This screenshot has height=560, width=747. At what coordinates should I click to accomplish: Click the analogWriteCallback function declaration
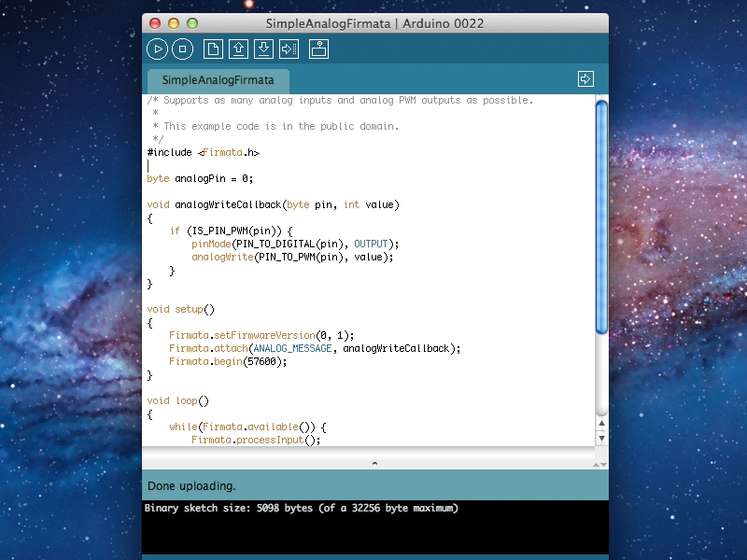pos(273,204)
